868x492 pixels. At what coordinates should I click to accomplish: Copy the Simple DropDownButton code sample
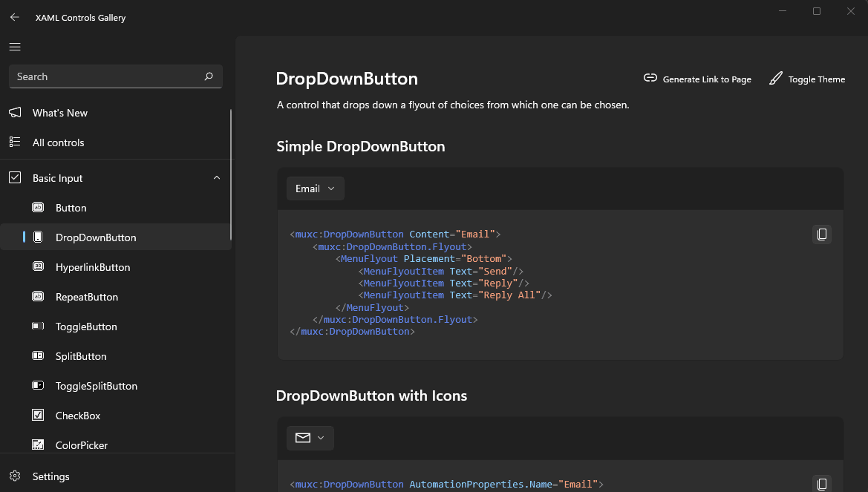coord(821,234)
